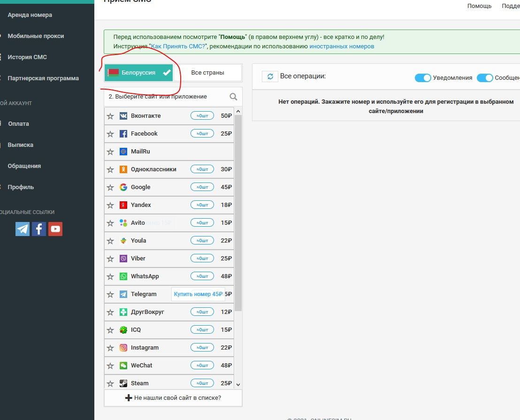This screenshot has width=520, height=420.
Task: Select the Viber row name
Action: (138, 258)
